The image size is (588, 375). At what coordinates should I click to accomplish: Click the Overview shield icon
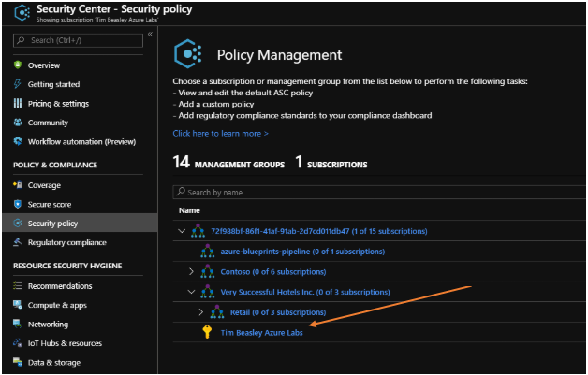(x=18, y=65)
